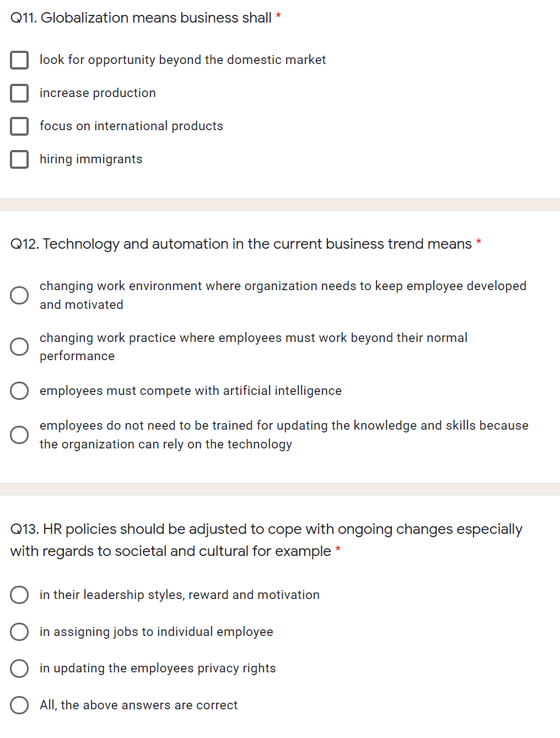Select 'changing work practice' radio option
Screen dimensions: 560x738
[19, 346]
